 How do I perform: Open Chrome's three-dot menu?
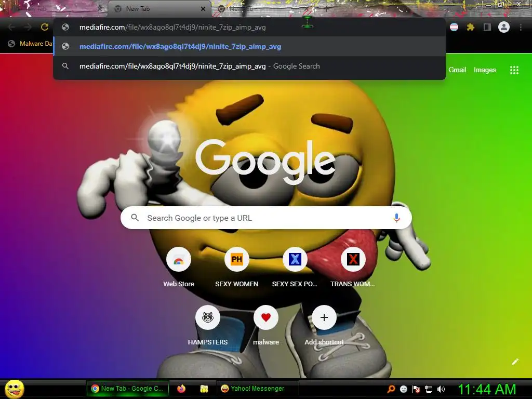tap(521, 27)
